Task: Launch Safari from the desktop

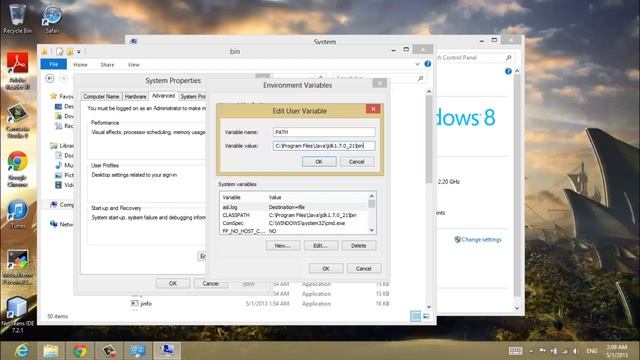Action: [x=52, y=19]
